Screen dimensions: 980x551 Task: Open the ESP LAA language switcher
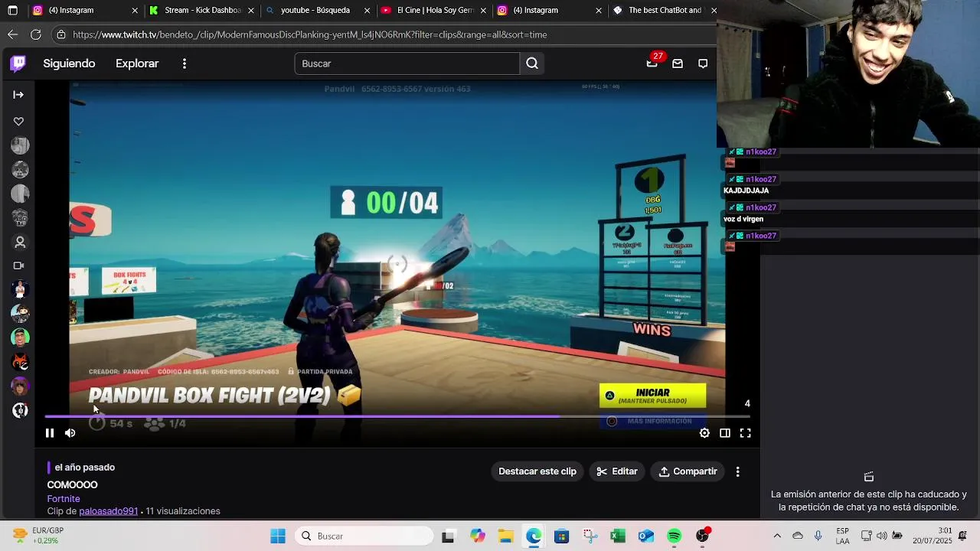click(x=843, y=536)
